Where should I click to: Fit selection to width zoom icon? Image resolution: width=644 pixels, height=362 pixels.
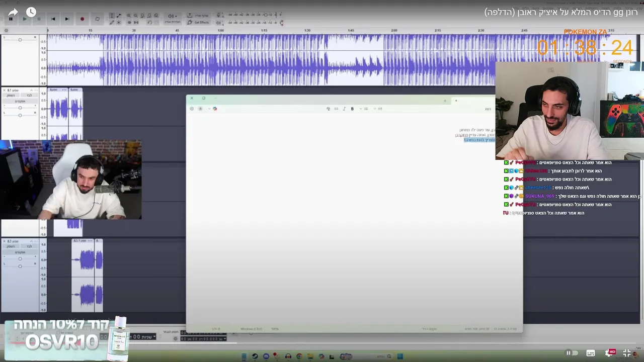[142, 16]
